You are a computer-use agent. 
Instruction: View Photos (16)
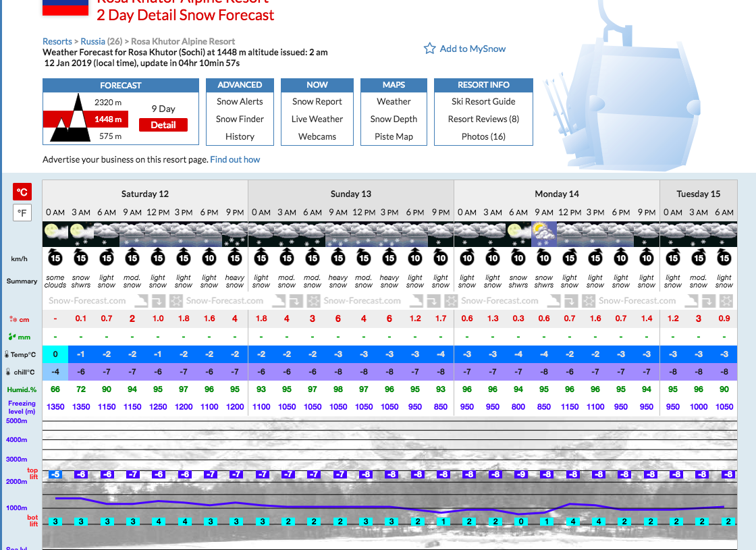tap(483, 136)
